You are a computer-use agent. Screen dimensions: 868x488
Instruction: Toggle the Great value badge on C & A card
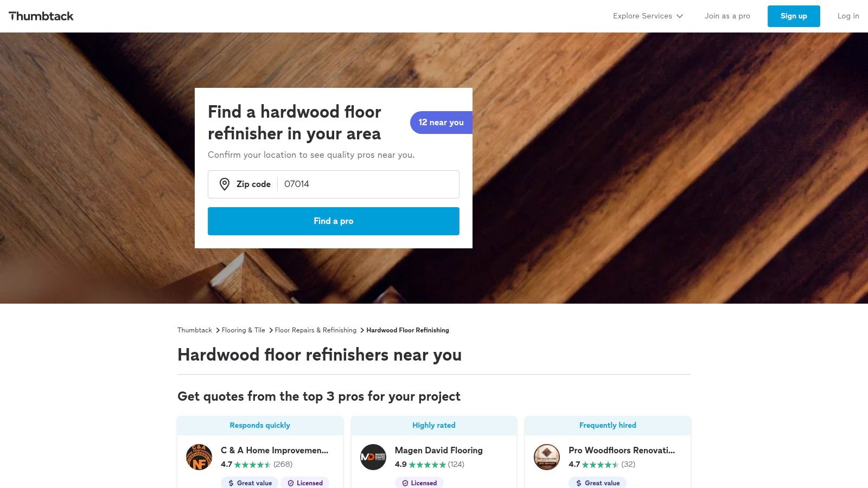pyautogui.click(x=249, y=483)
